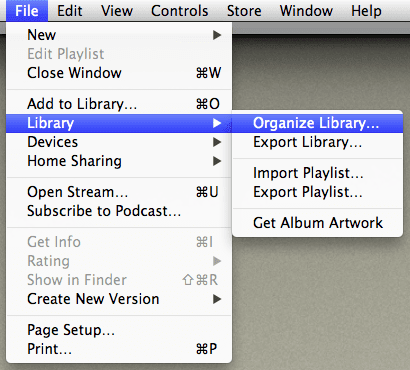Open the Window menu

[306, 11]
